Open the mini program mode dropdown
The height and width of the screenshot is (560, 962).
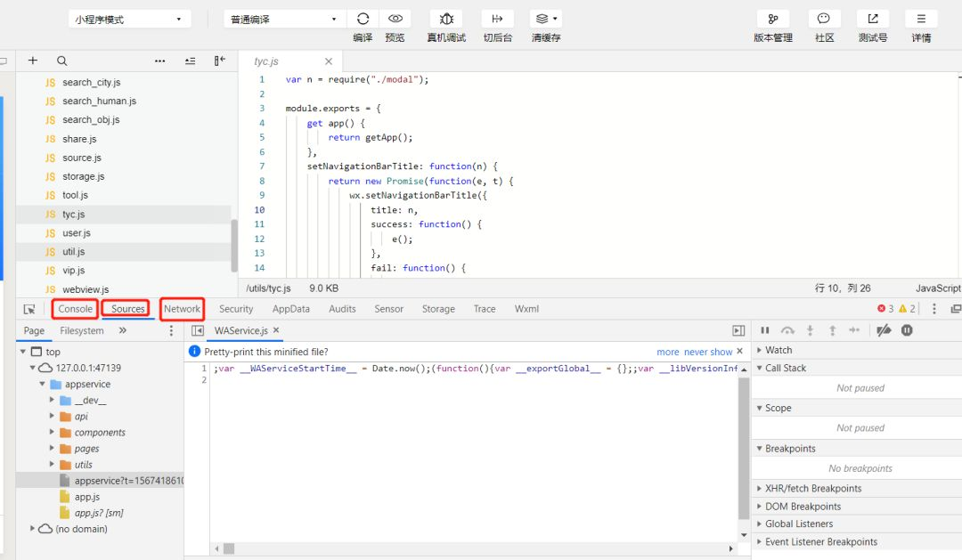point(129,19)
